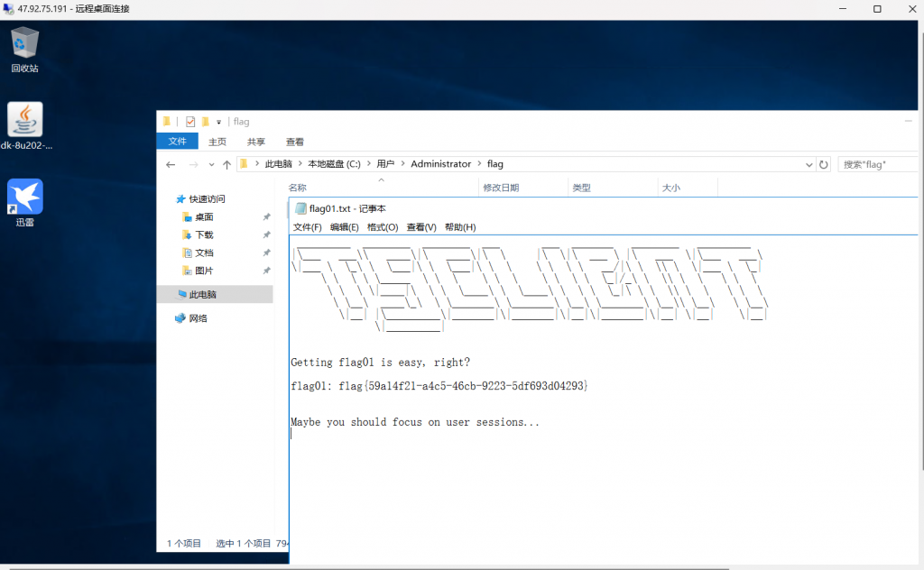Screen dimensions: 924x570
Task: Select 下载 under Quick Access
Action: coord(205,234)
